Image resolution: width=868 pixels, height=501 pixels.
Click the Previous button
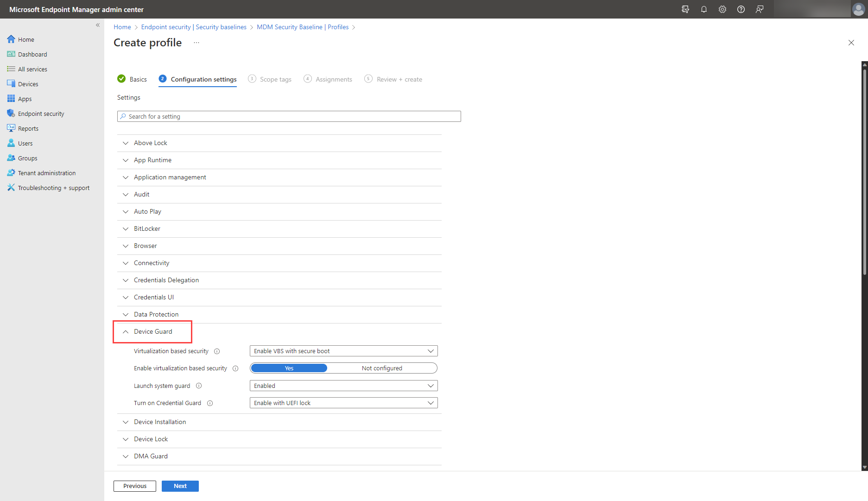tap(135, 486)
